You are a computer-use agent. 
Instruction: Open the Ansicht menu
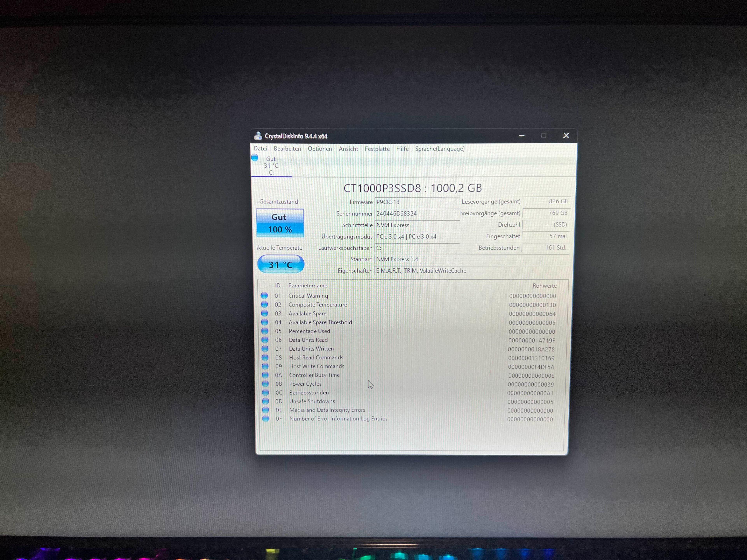point(348,149)
